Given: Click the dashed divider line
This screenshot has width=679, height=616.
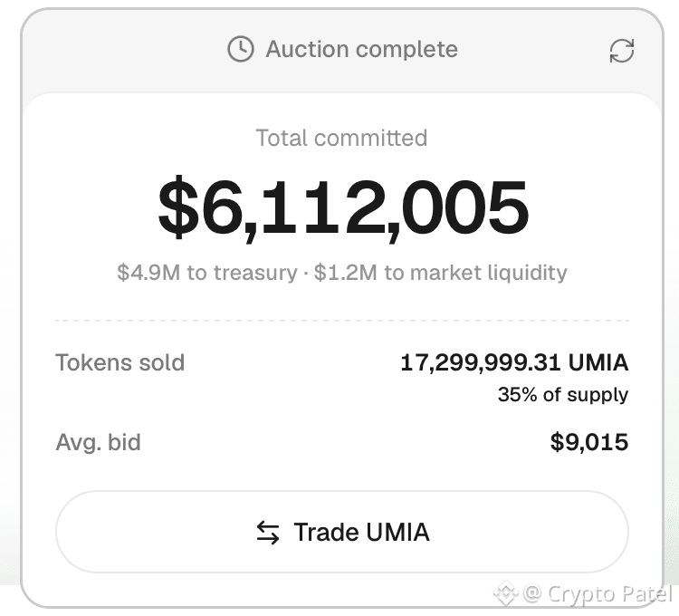Looking at the screenshot, I should coord(341,321).
